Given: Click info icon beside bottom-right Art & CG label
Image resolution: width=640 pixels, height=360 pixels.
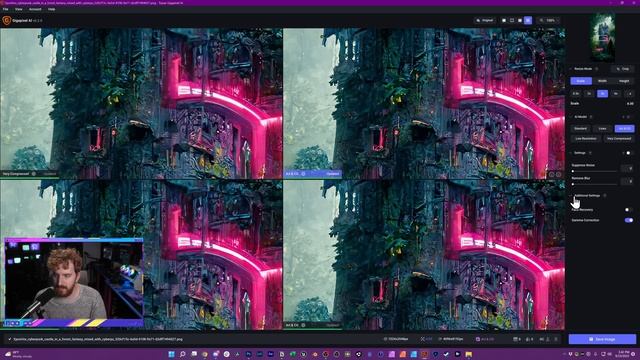Looking at the screenshot, I should point(303,325).
